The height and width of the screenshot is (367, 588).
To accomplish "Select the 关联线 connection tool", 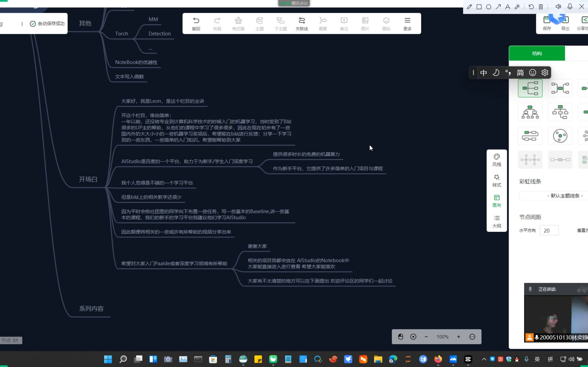I will (x=301, y=23).
